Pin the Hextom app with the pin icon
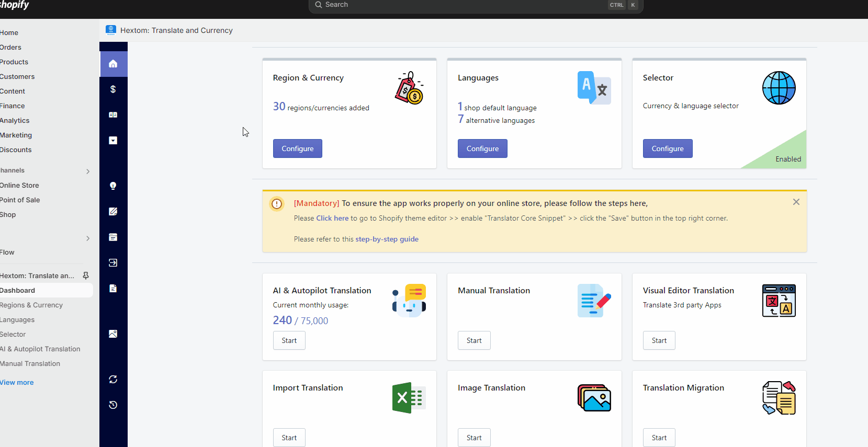The height and width of the screenshot is (447, 868). pos(86,276)
